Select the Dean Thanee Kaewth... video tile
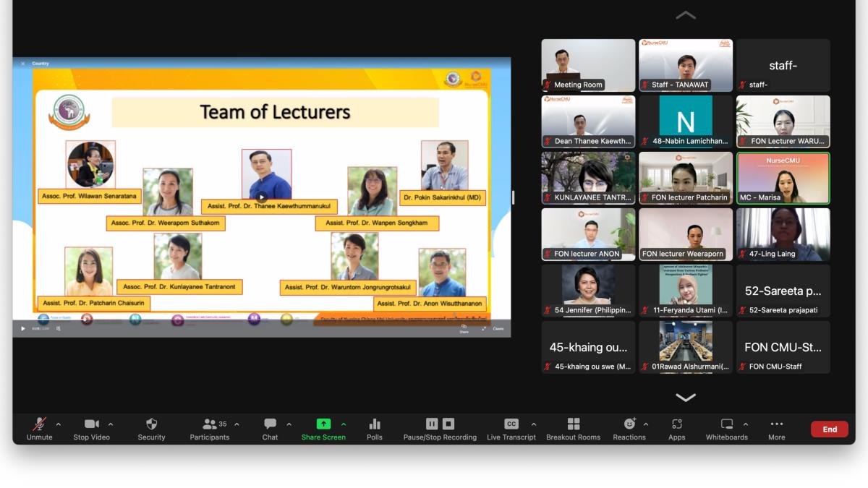Image resolution: width=868 pixels, height=488 pixels. [589, 121]
